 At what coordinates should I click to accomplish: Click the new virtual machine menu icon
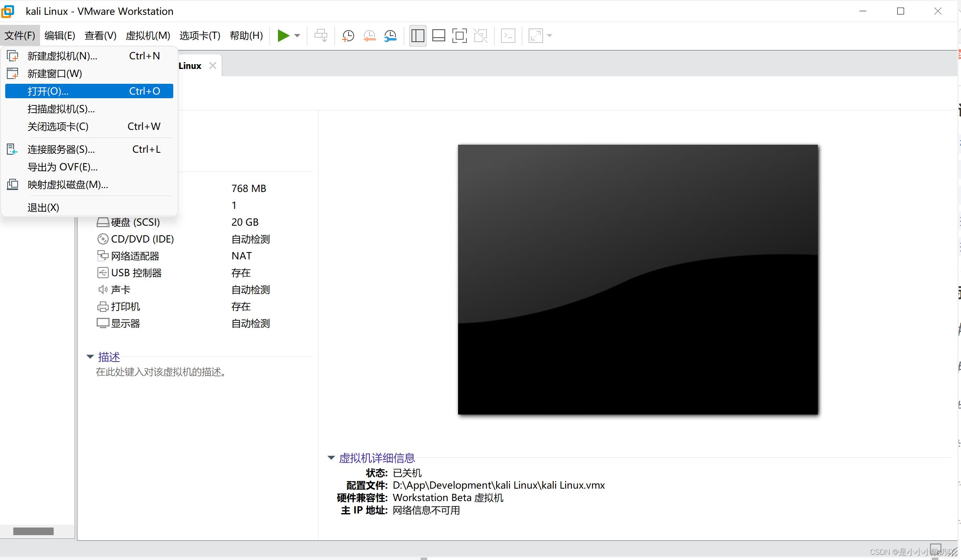click(12, 56)
